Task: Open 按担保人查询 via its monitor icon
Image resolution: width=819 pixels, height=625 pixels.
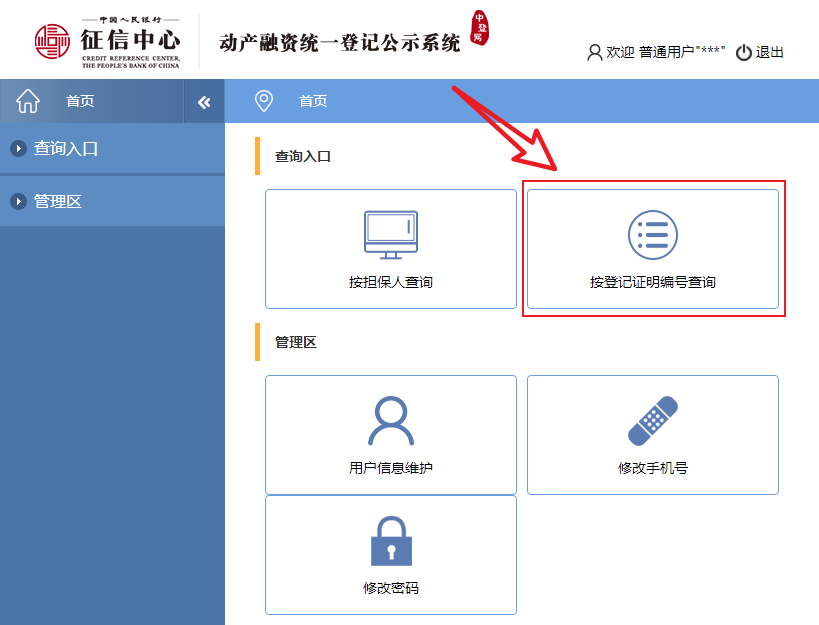Action: coord(390,235)
